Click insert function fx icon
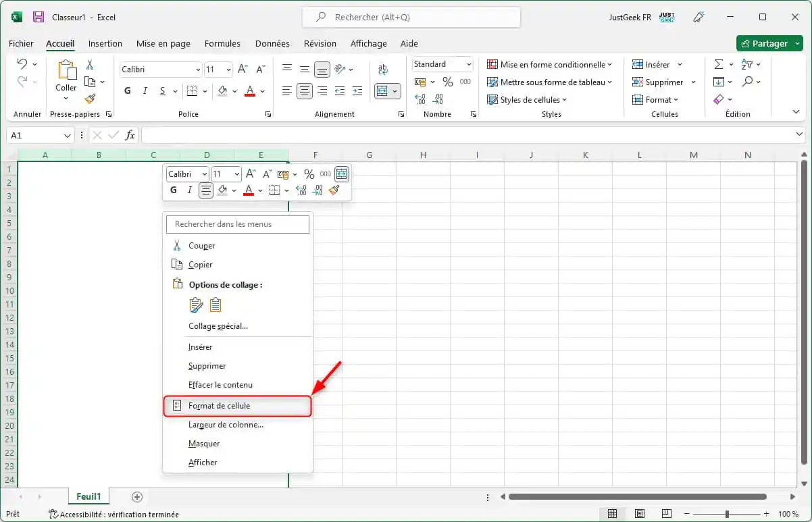Viewport: 812px width, 522px height. [x=130, y=135]
